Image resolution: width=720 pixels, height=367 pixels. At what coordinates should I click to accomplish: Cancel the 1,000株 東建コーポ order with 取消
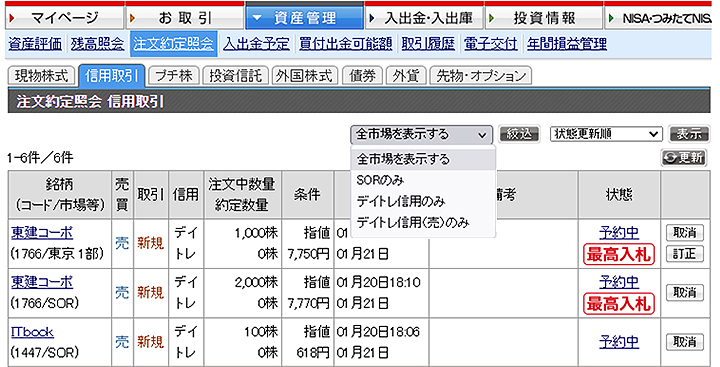coord(685,233)
